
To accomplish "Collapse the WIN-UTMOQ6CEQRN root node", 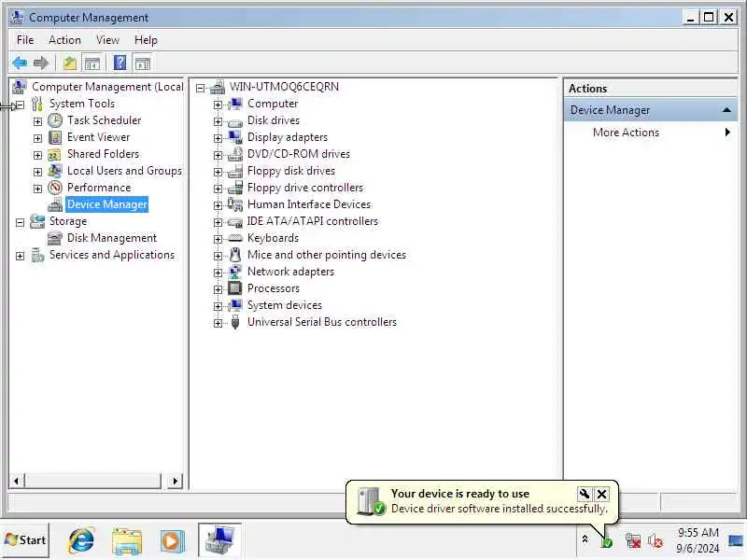I will click(x=200, y=88).
